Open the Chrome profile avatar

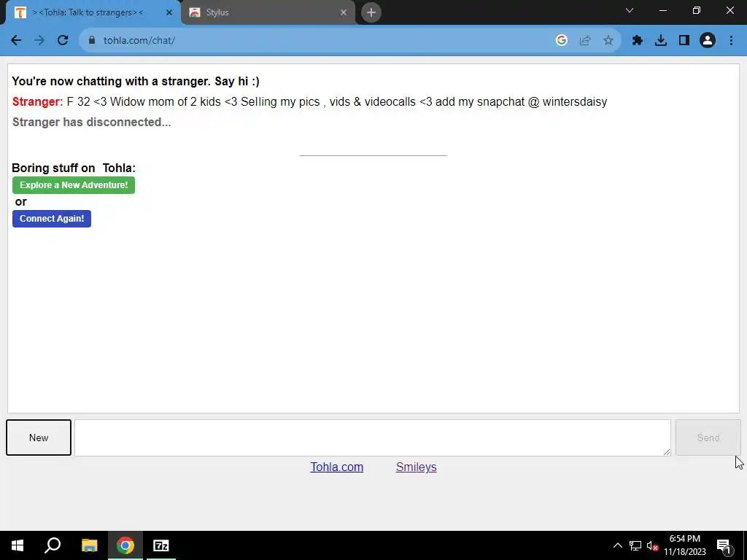tap(708, 41)
